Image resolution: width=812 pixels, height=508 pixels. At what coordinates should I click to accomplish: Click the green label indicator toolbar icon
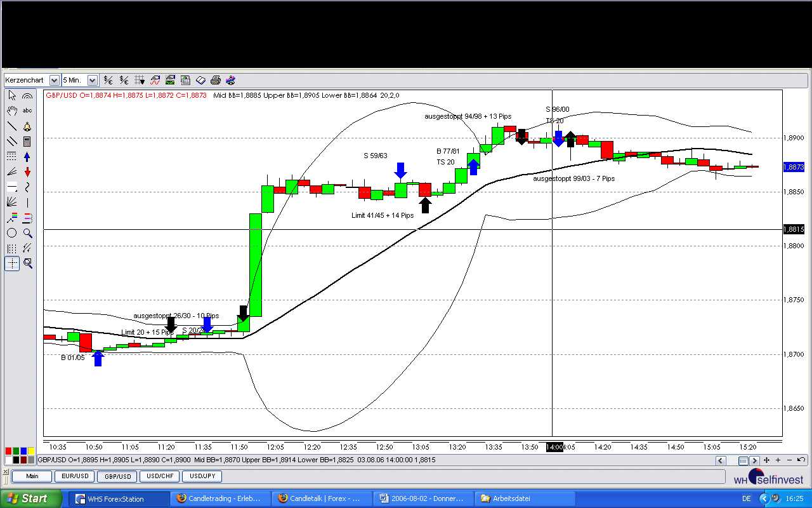(170, 80)
